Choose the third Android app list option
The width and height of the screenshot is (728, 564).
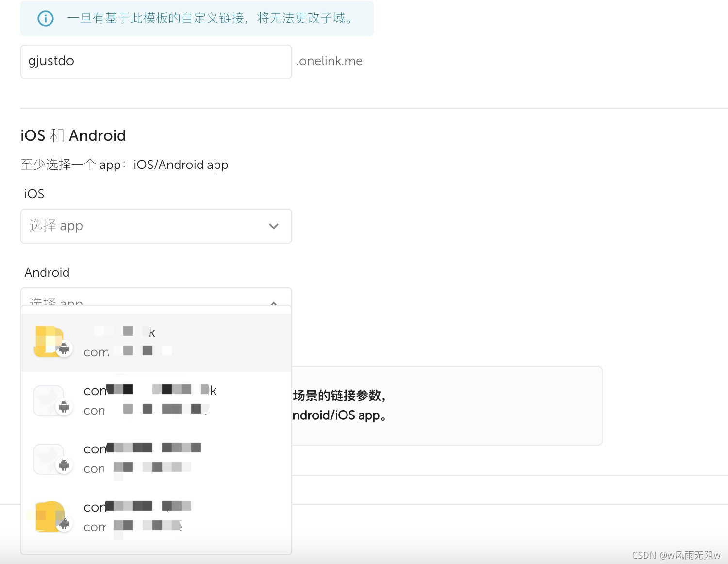click(156, 459)
